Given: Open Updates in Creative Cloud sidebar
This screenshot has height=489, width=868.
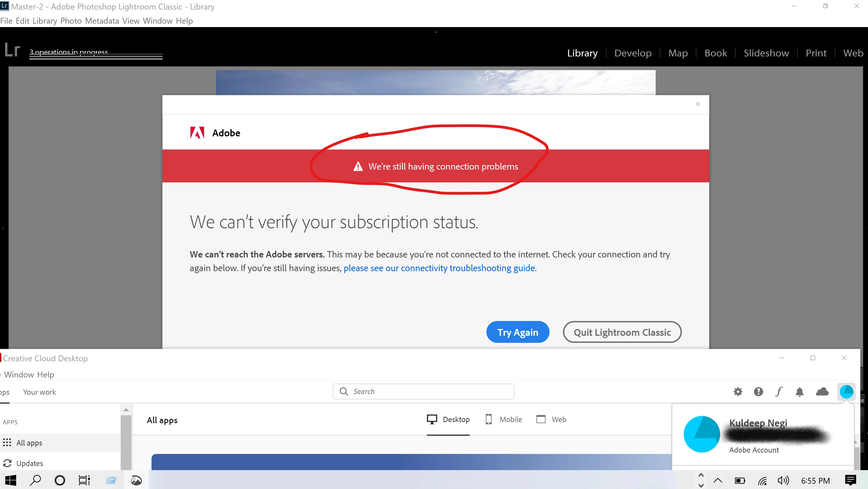Looking at the screenshot, I should [x=60, y=464].
